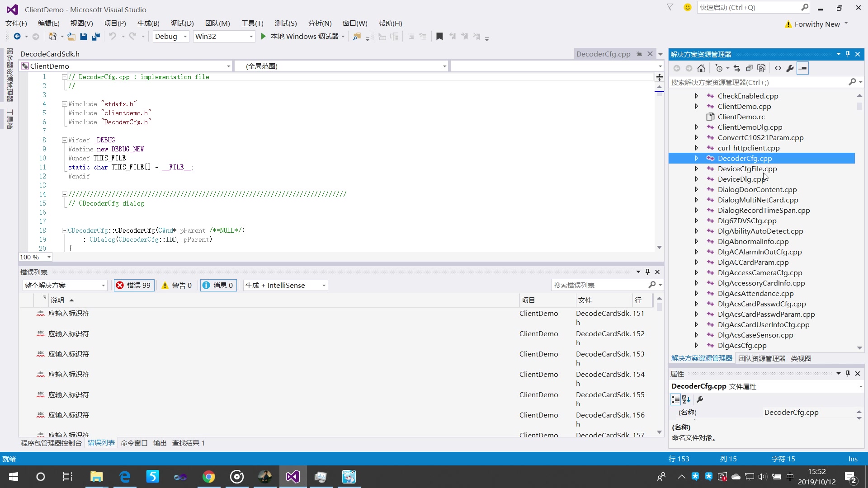Click the Properties wrench icon in Solution Explorer
The height and width of the screenshot is (488, 868).
(790, 68)
